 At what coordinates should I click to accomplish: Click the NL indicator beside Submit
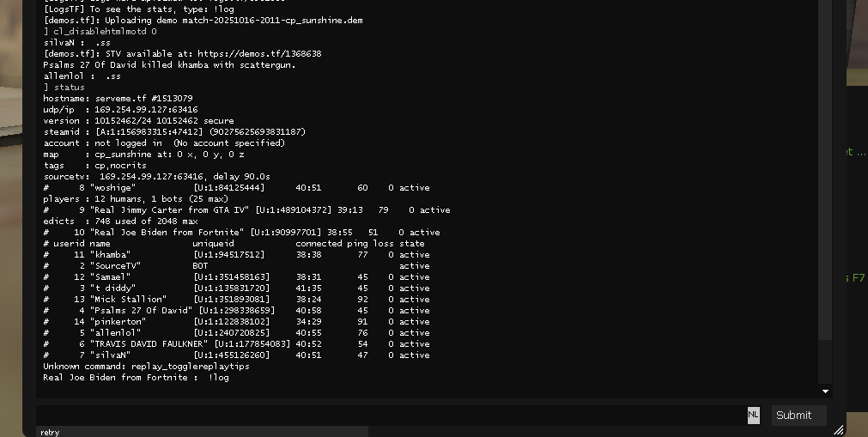(753, 416)
